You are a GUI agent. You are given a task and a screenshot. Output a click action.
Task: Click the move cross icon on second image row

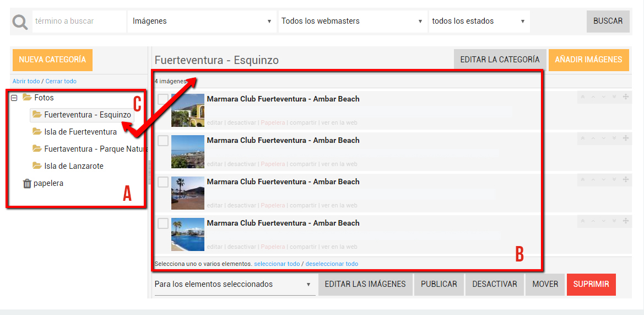625,138
